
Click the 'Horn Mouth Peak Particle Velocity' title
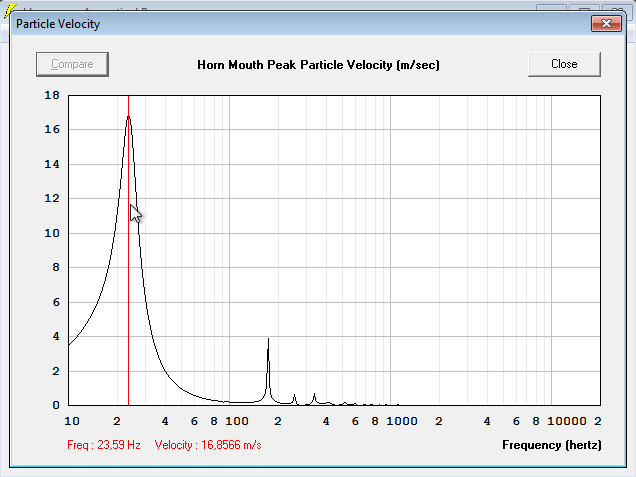click(x=318, y=65)
